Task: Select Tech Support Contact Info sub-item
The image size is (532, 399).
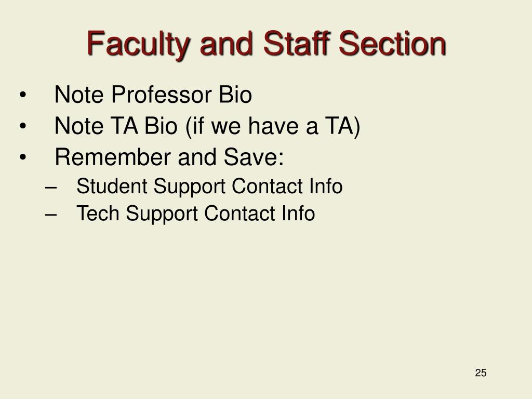Action: (x=196, y=214)
